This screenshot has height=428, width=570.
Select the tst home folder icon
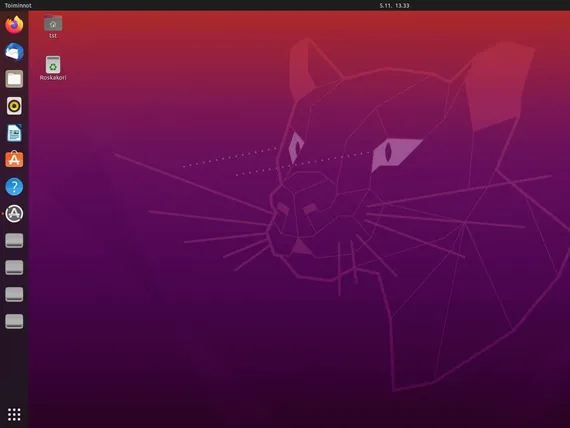53,23
